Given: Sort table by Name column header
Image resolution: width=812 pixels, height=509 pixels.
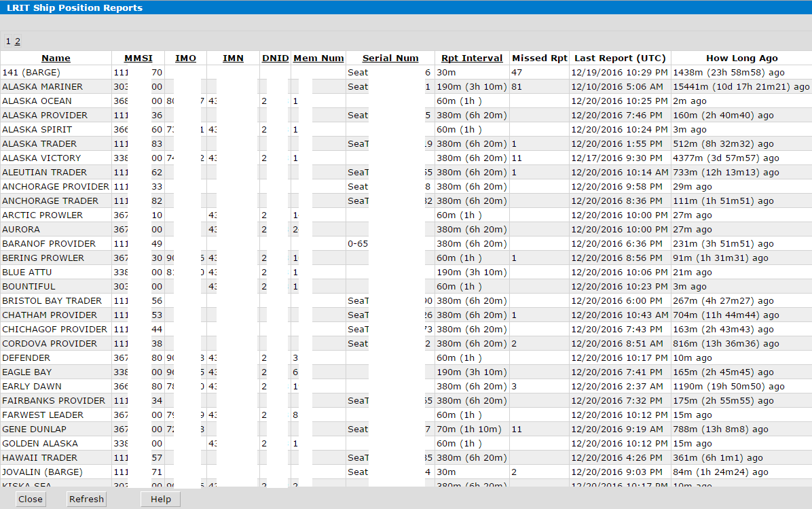Looking at the screenshot, I should [x=56, y=58].
